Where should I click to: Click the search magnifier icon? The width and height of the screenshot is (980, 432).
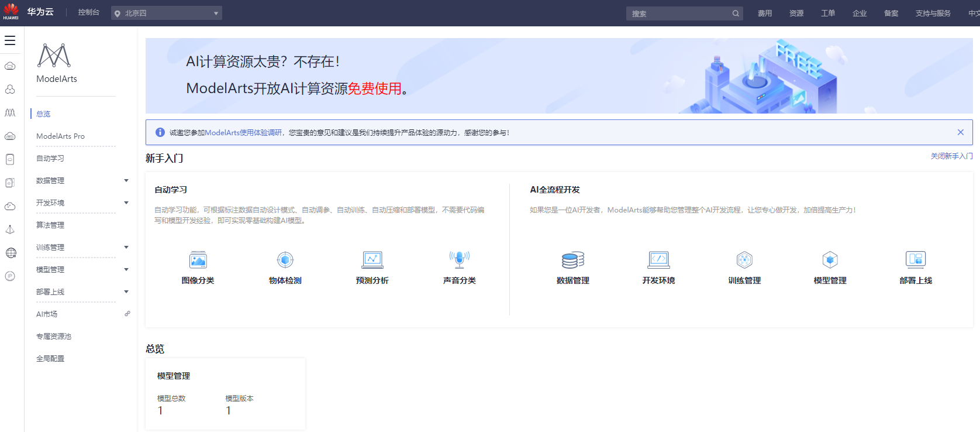(736, 13)
